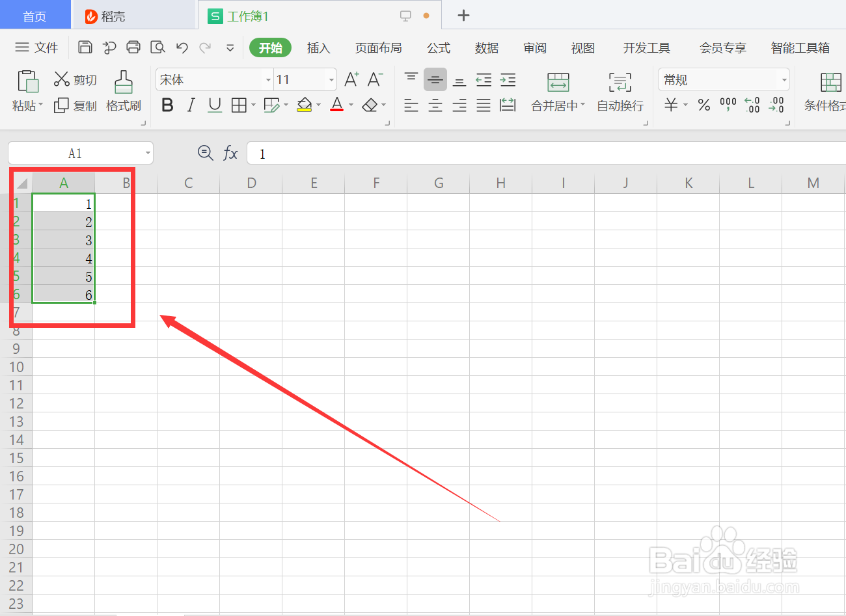846x616 pixels.
Task: Open 智能工具箱 tab
Action: [800, 47]
